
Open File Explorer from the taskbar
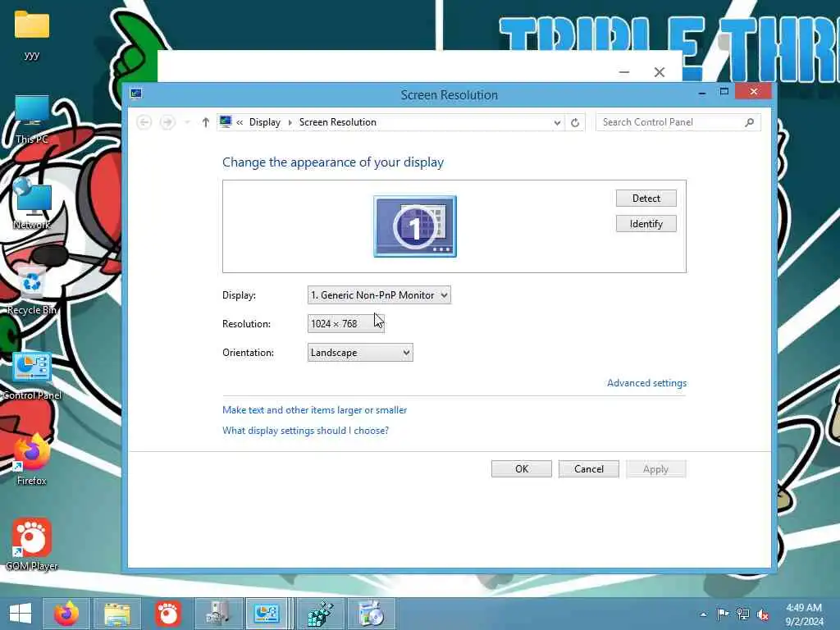point(117,614)
